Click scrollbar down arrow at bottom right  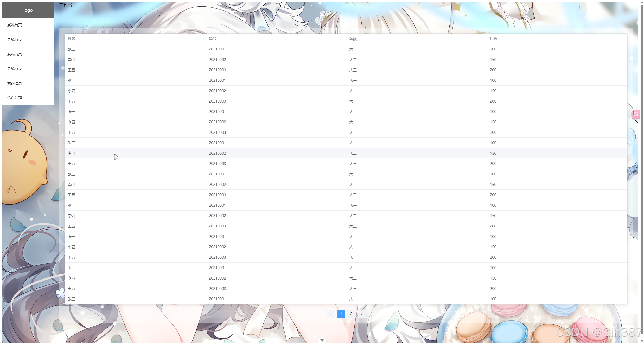coord(642,341)
